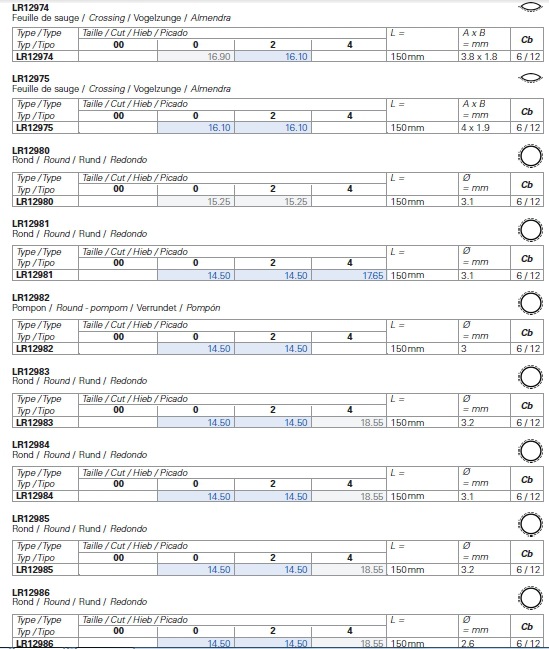
Task: Click the Cb header in the LR12985 table
Action: click(527, 553)
